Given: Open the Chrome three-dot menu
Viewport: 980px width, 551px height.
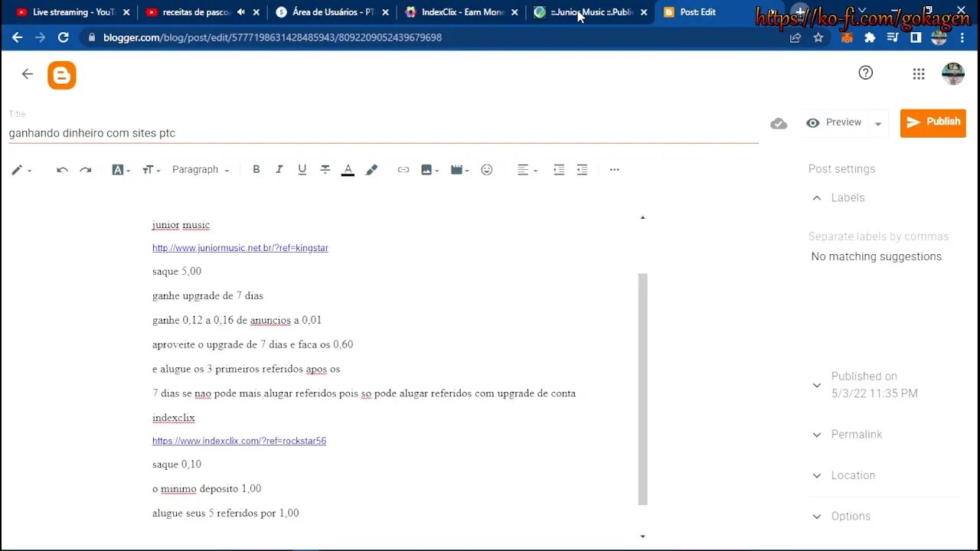Looking at the screenshot, I should [x=962, y=37].
